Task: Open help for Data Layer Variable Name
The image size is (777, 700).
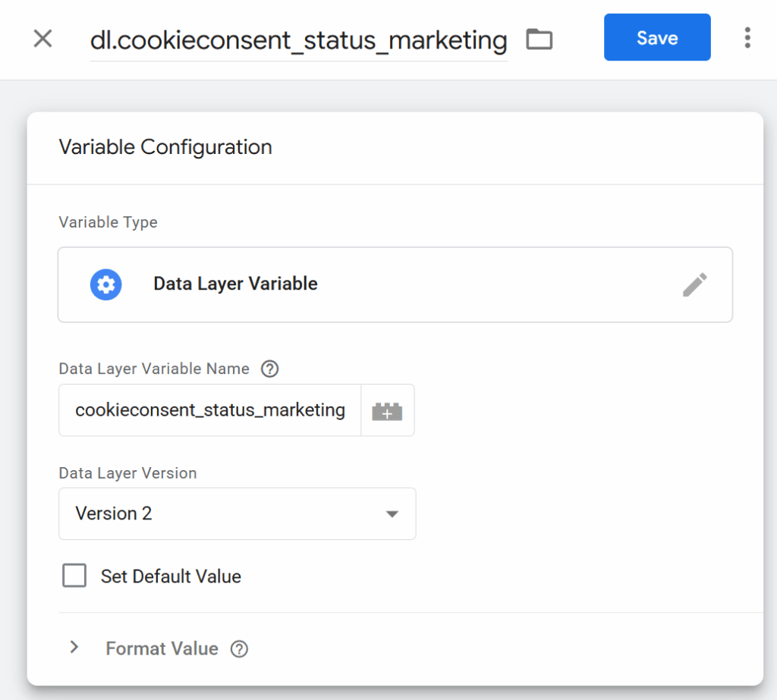Action: click(x=269, y=369)
